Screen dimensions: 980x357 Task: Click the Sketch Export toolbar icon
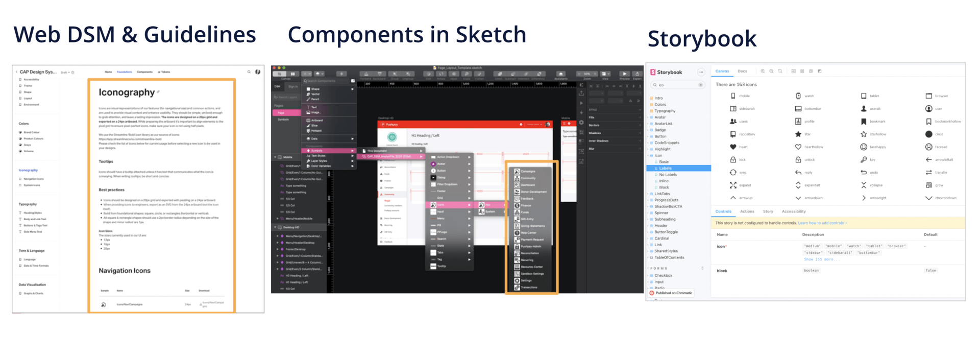637,74
